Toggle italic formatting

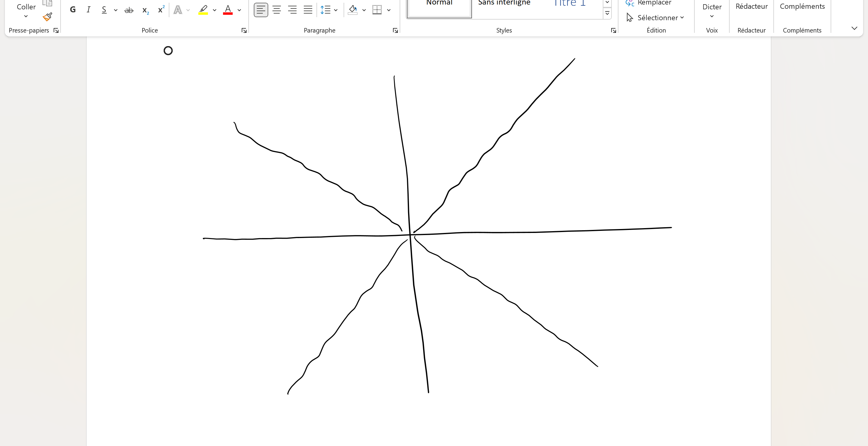pyautogui.click(x=88, y=10)
